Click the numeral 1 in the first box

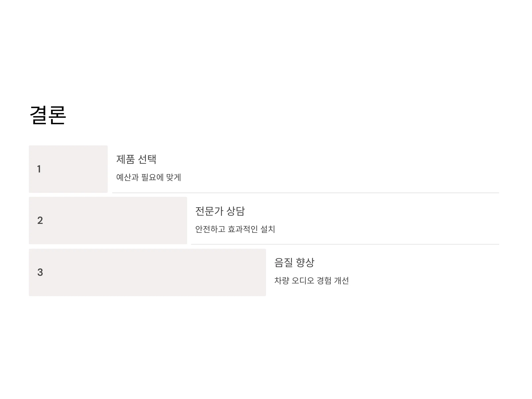(x=39, y=169)
